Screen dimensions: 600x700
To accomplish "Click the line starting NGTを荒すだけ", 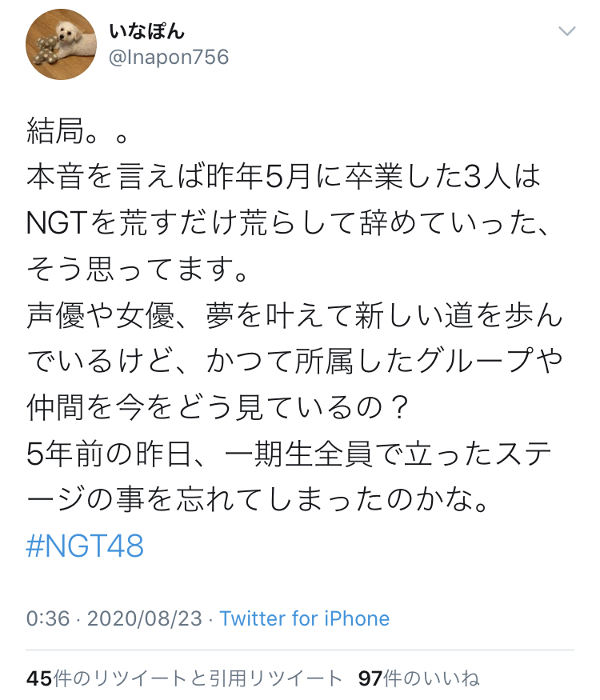I will (x=287, y=223).
